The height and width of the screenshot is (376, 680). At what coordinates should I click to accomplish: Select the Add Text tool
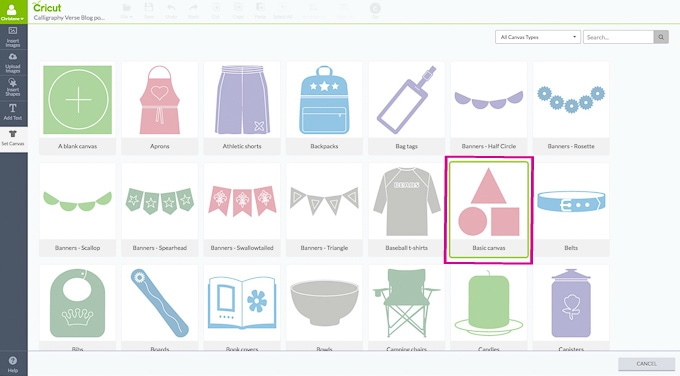point(13,112)
